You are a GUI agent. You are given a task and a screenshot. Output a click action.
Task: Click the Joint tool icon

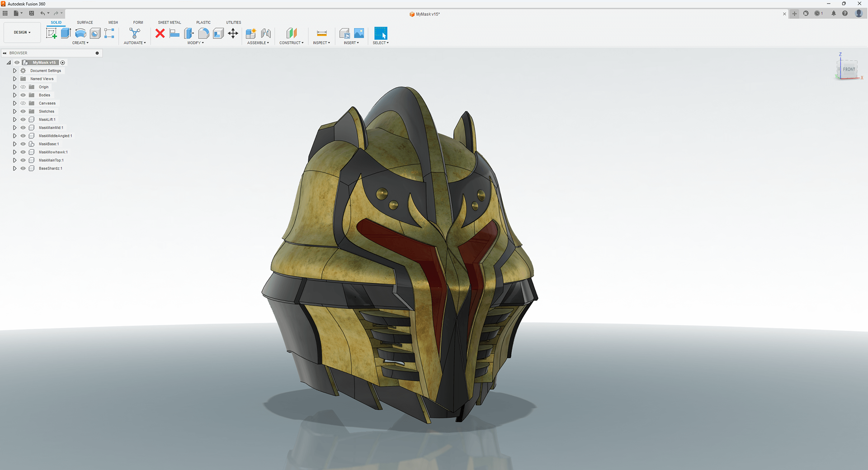[266, 33]
